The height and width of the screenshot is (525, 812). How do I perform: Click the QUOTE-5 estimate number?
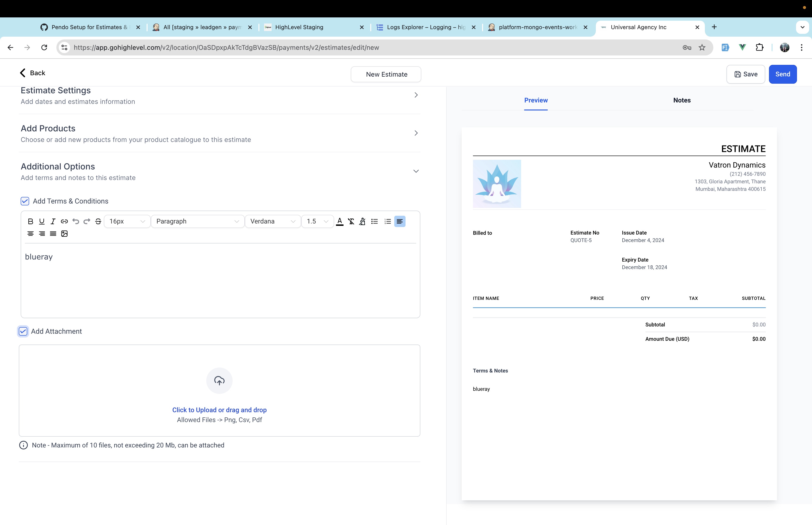(581, 240)
